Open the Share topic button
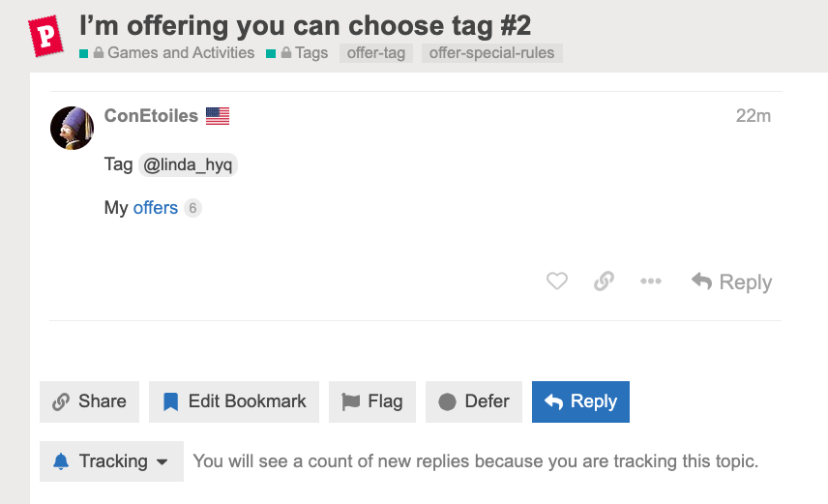Screen dimensions: 828x504 (x=89, y=401)
